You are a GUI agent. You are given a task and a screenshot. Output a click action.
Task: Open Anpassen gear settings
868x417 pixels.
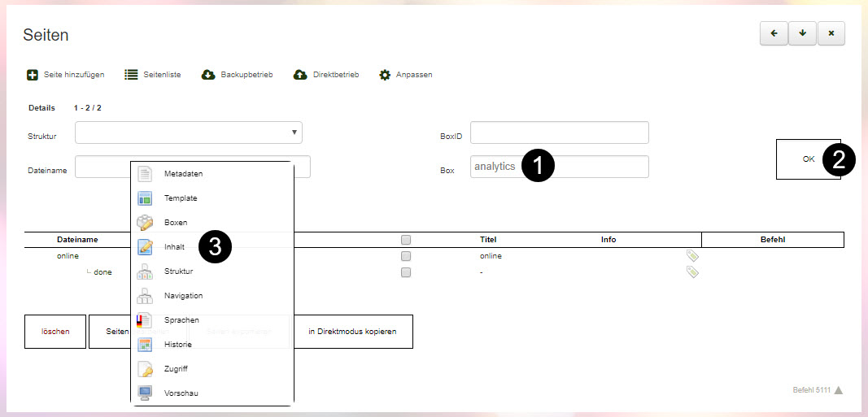385,75
